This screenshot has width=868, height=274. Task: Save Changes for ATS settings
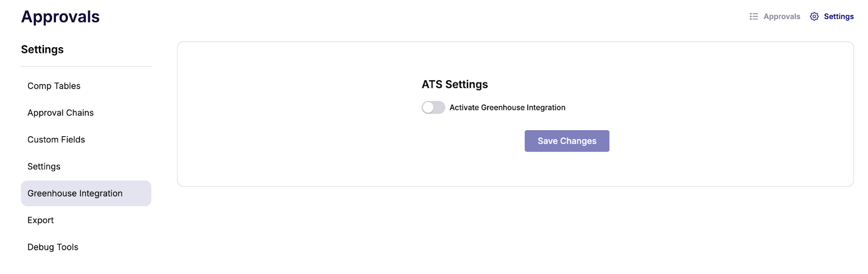(567, 141)
